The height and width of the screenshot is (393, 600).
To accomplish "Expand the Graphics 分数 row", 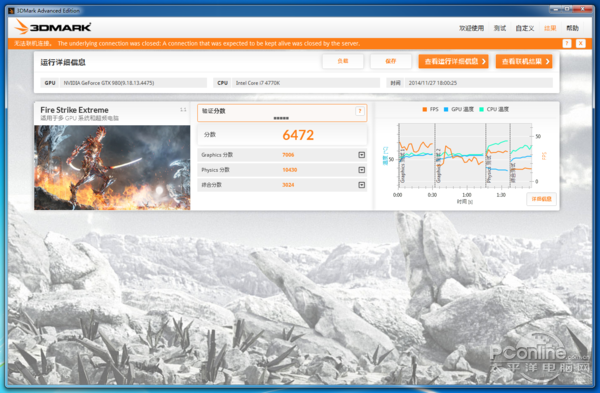I will pos(361,155).
